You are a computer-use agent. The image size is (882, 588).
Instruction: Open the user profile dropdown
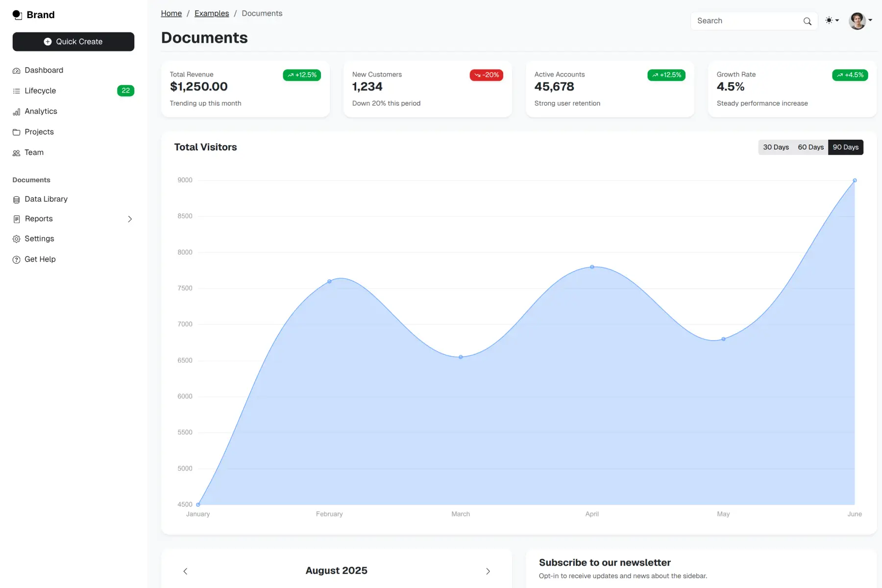pyautogui.click(x=858, y=21)
